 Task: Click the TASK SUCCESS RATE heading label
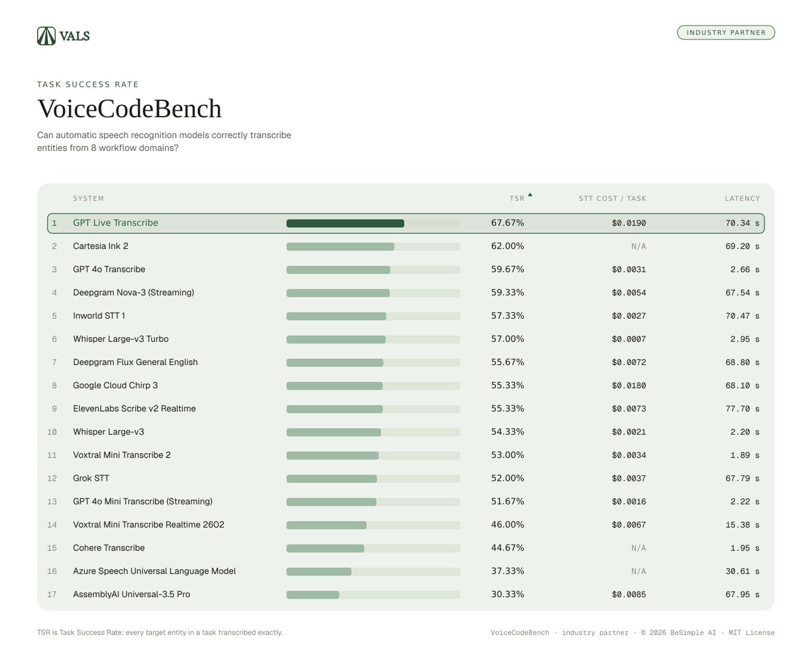pyautogui.click(x=88, y=85)
